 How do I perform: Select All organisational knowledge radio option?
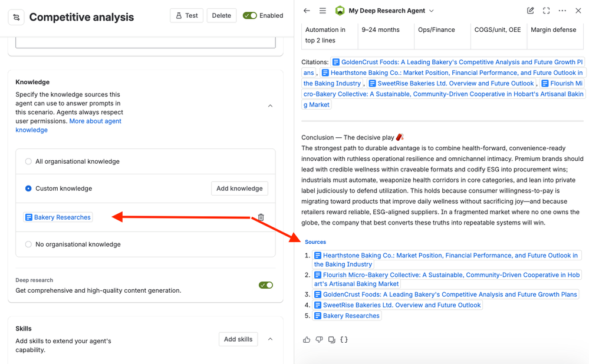click(28, 161)
